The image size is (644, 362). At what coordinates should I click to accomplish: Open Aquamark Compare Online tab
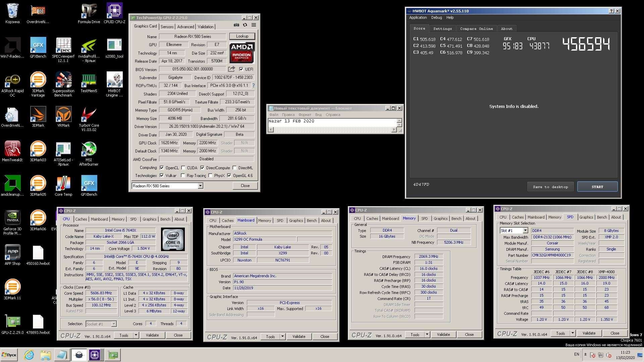(x=476, y=29)
